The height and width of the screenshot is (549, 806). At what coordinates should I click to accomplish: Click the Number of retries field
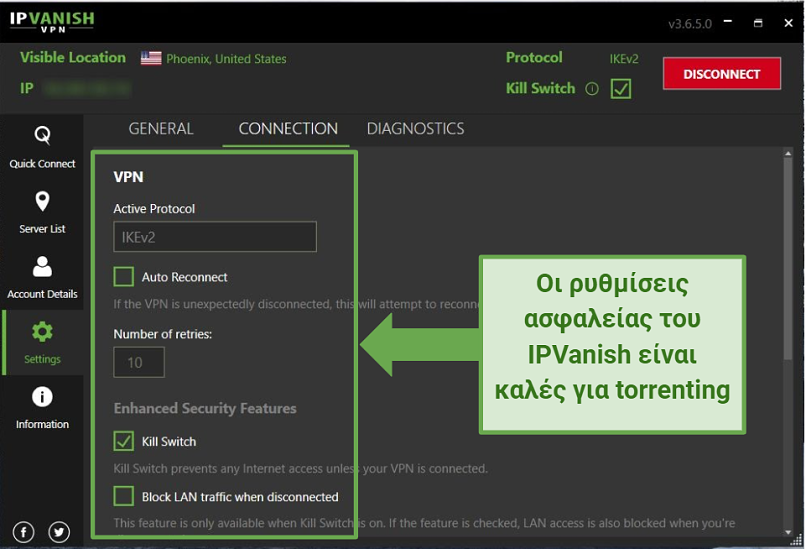[139, 362]
